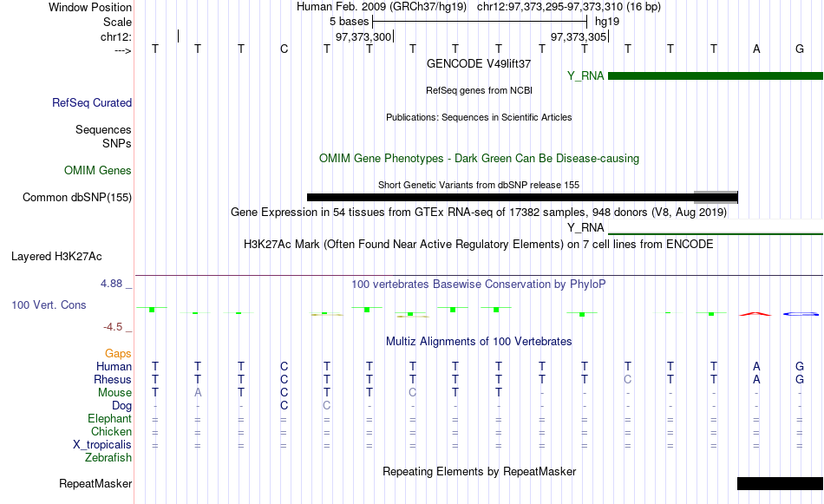Viewport: 824px width, 504px height.
Task: Open 100 vertebrates Basewise Conservation by PhyloP title
Action: point(479,285)
